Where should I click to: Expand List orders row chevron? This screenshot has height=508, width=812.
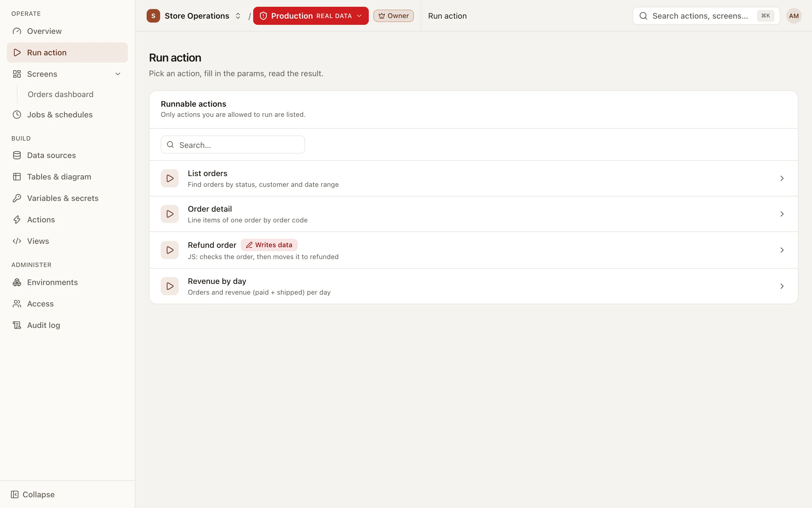[x=782, y=178]
